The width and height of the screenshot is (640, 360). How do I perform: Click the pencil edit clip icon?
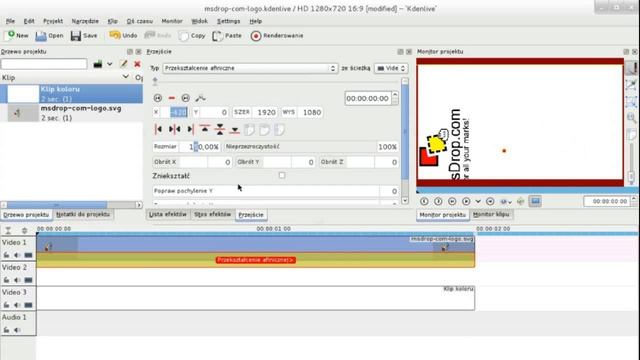[124, 64]
